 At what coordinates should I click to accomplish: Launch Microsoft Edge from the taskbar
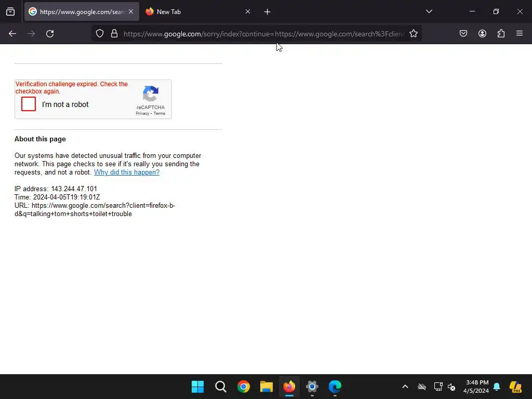tap(335, 387)
